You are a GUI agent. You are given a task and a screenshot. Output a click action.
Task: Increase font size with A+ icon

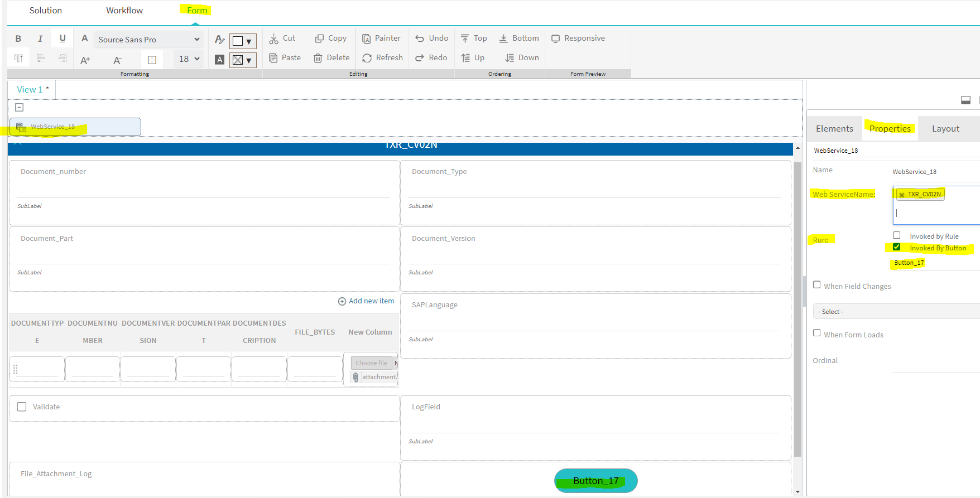coord(85,60)
